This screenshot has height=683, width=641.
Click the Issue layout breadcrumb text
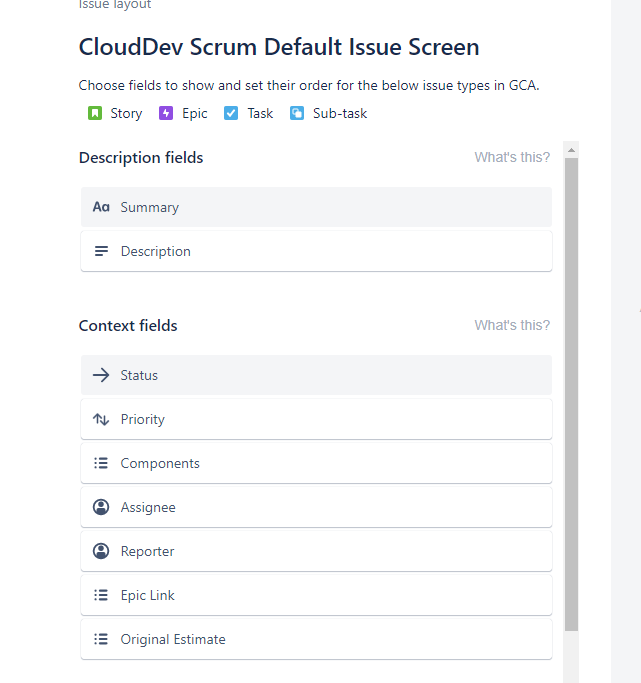click(115, 4)
